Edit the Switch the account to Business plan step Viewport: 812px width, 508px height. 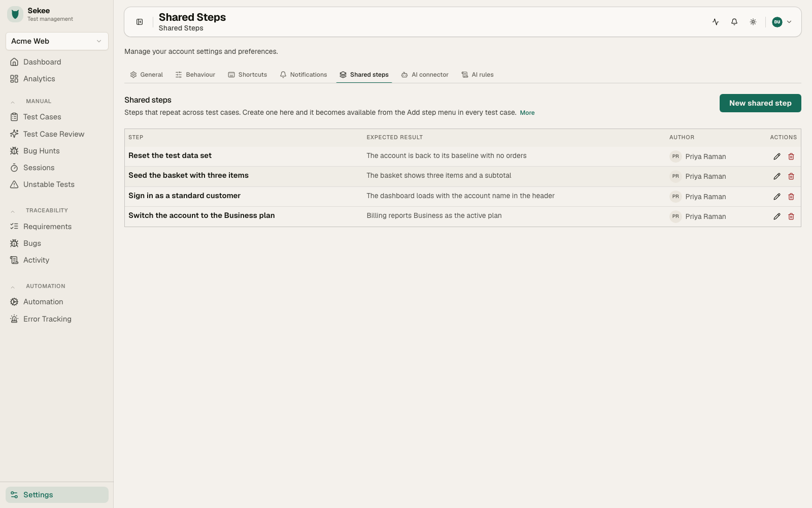pyautogui.click(x=777, y=216)
